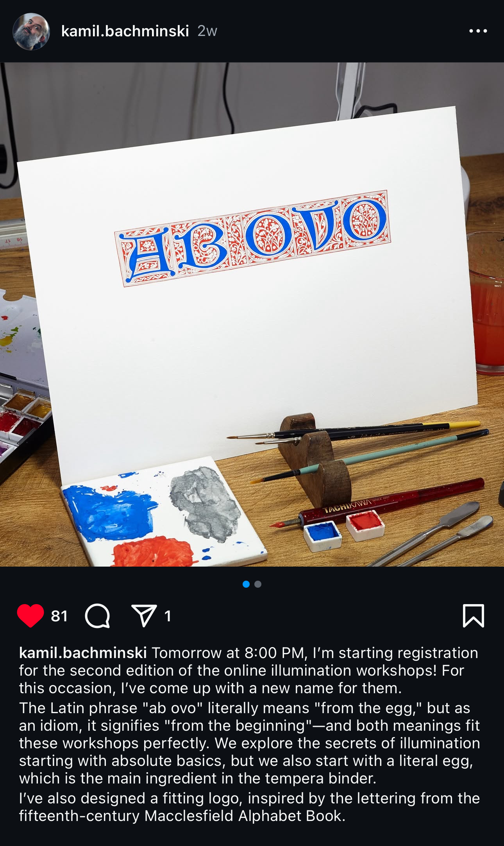Image resolution: width=504 pixels, height=846 pixels.
Task: Tap the red paint pan in the photo
Action: [365, 525]
